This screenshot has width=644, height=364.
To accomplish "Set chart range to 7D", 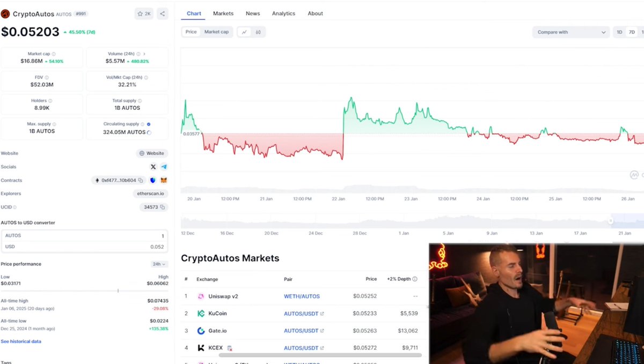I will click(632, 32).
